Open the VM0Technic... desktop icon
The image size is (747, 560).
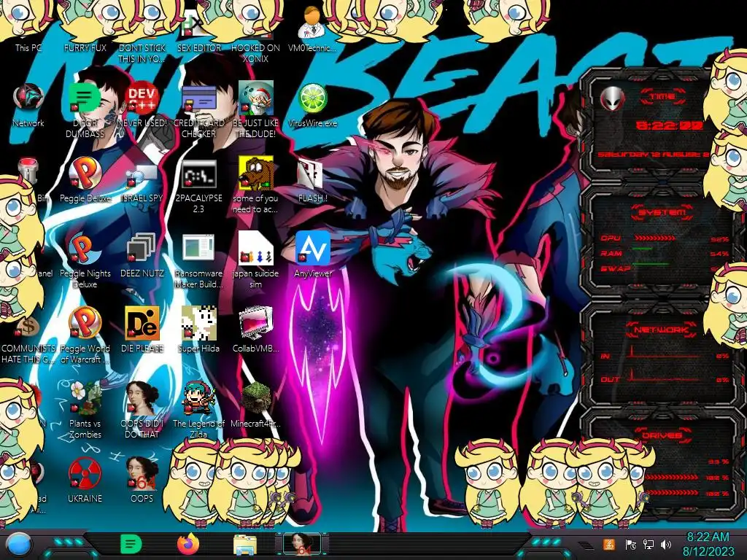pyautogui.click(x=312, y=28)
